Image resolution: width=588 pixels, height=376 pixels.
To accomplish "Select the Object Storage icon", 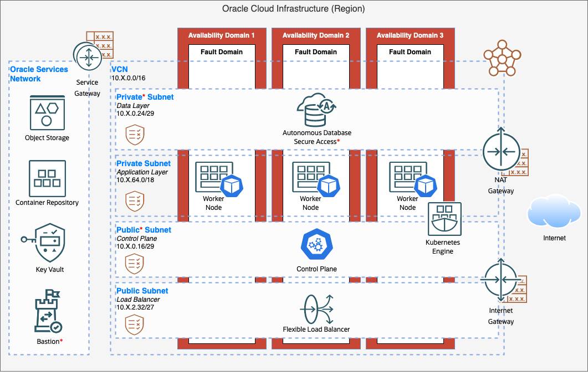I will point(47,112).
